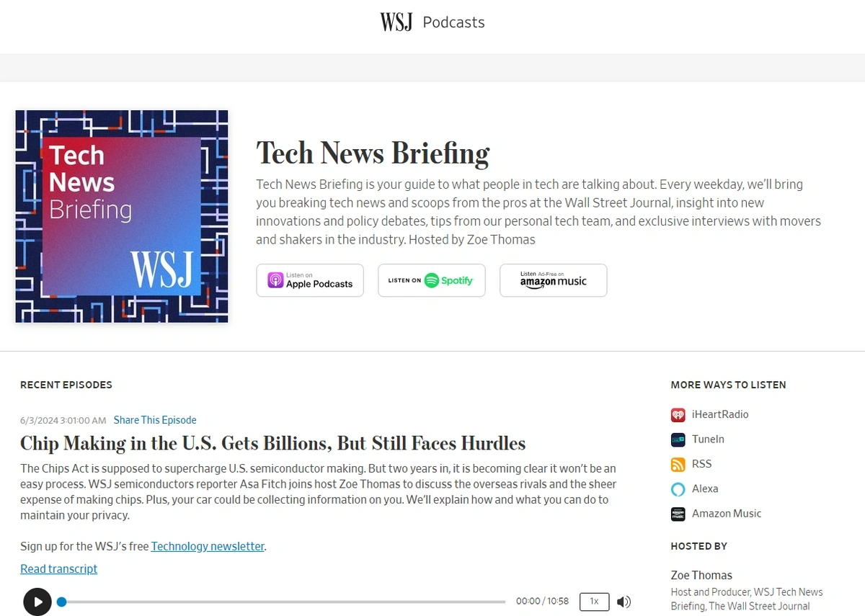Viewport: 865px width, 616px height.
Task: Open the Technology newsletter link
Action: [208, 546]
